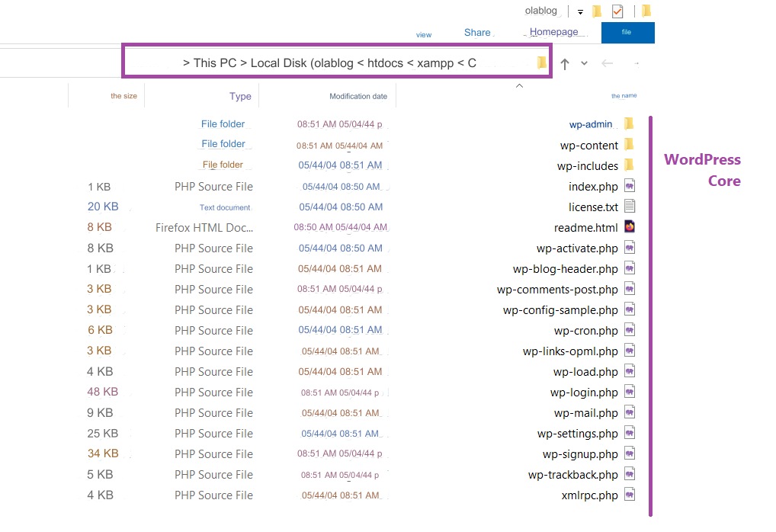
Task: Select the xmlrpc.php file icon
Action: tap(630, 495)
